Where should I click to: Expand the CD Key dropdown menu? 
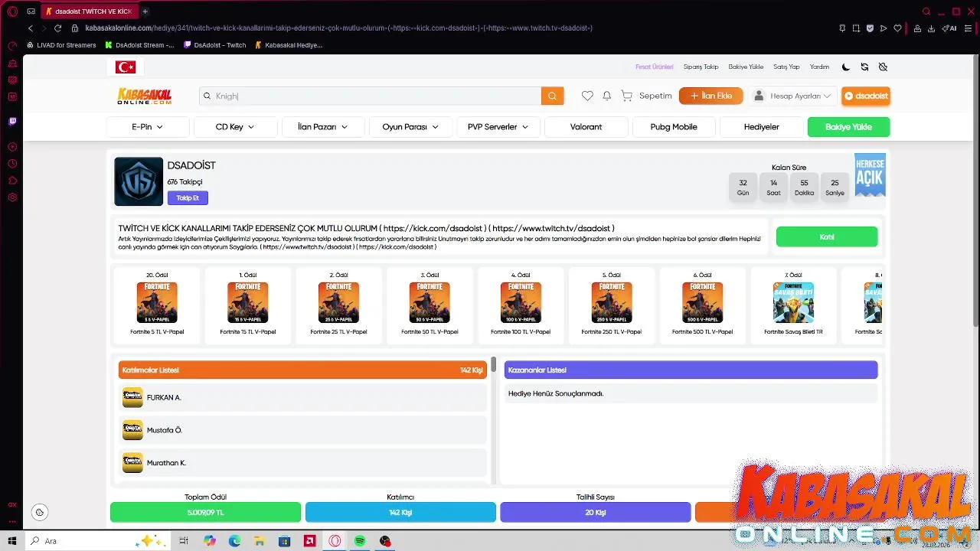tap(235, 127)
